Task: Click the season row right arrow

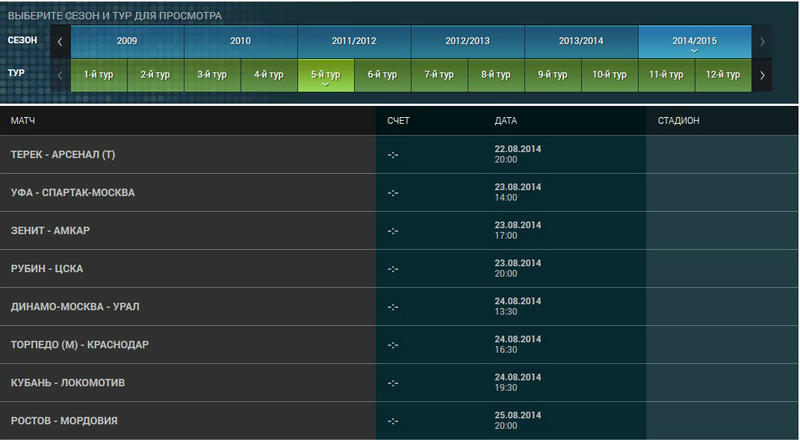Action: 763,41
